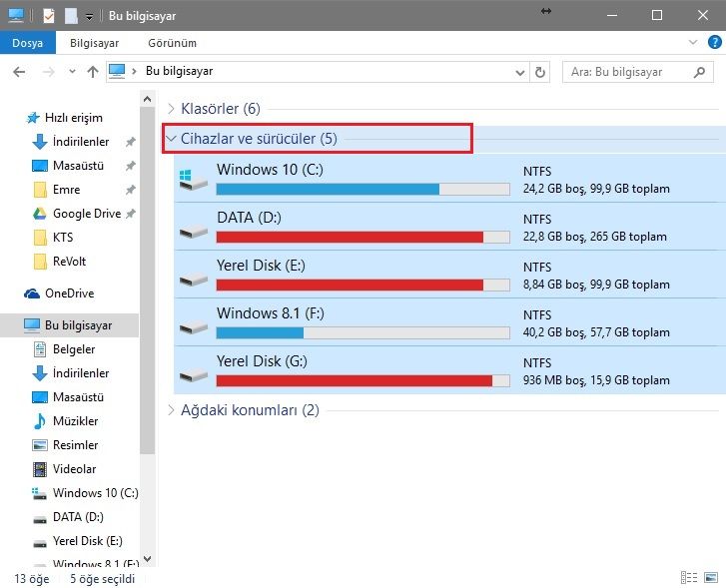Image resolution: width=726 pixels, height=588 pixels.
Task: Select the DATA (D:) drive icon
Action: (194, 231)
